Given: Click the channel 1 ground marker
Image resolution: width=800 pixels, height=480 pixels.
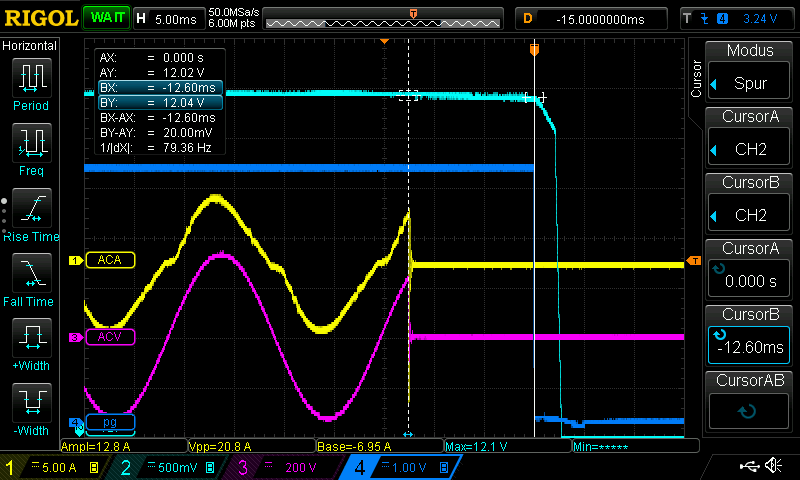Looking at the screenshot, I should coord(76,260).
